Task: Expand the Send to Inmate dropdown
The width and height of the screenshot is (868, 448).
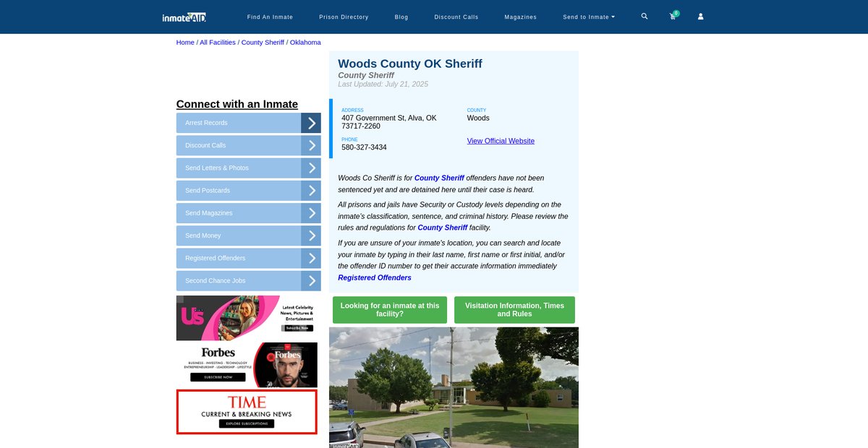Action: (x=589, y=17)
